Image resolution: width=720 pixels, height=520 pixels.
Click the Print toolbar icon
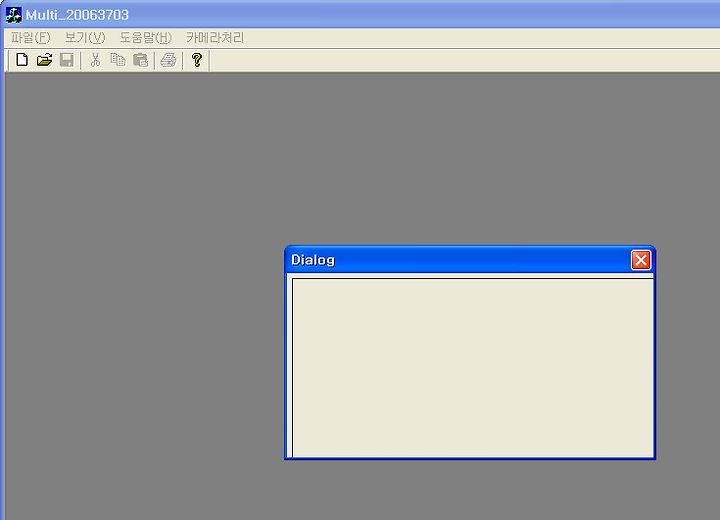tap(169, 60)
